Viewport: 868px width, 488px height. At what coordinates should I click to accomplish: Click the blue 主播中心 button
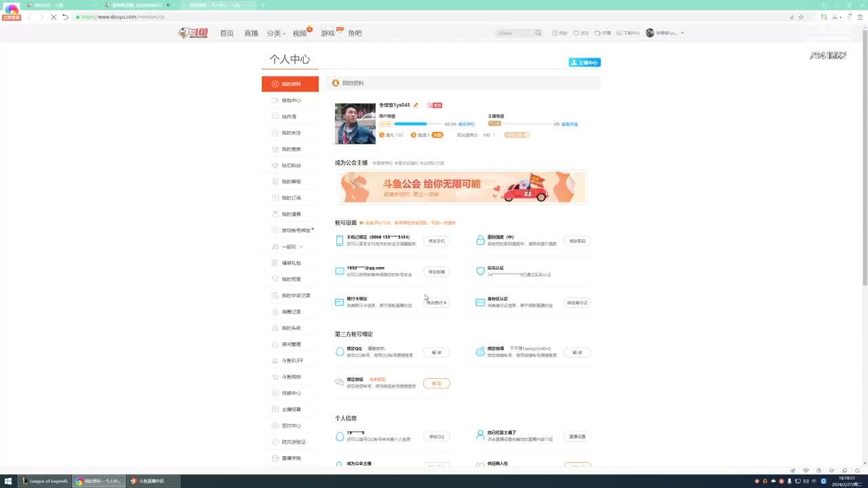(585, 62)
